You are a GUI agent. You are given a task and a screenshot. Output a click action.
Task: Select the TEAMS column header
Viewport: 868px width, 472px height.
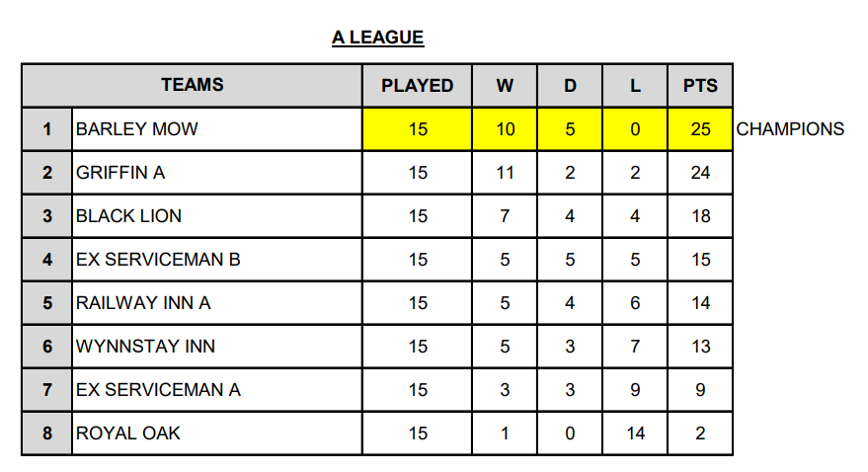click(193, 85)
